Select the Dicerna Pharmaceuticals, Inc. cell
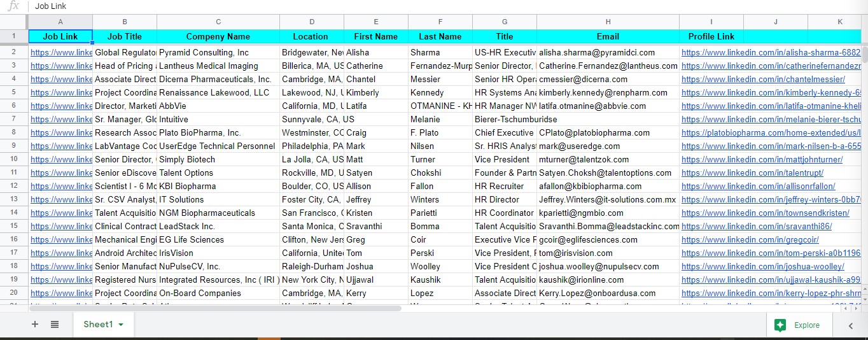Image resolution: width=868 pixels, height=340 pixels. (x=218, y=79)
